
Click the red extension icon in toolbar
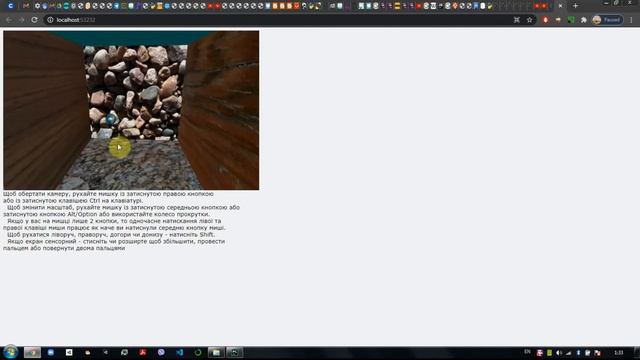pos(545,20)
